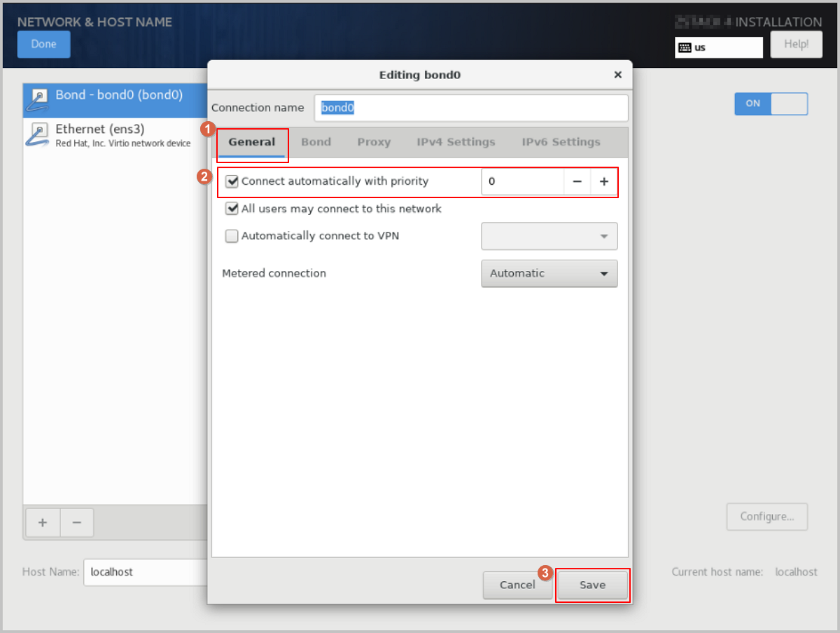Open the Metered connection dropdown
This screenshot has height=633, width=840.
pyautogui.click(x=549, y=274)
